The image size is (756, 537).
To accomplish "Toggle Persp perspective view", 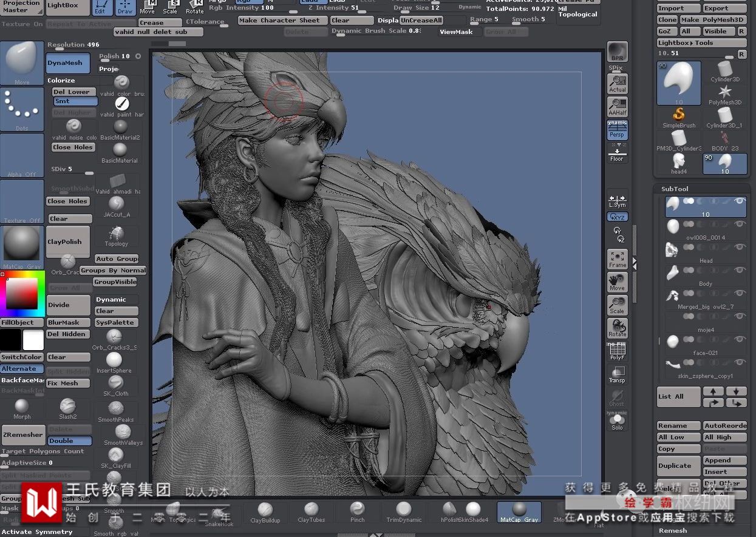I will click(x=618, y=130).
